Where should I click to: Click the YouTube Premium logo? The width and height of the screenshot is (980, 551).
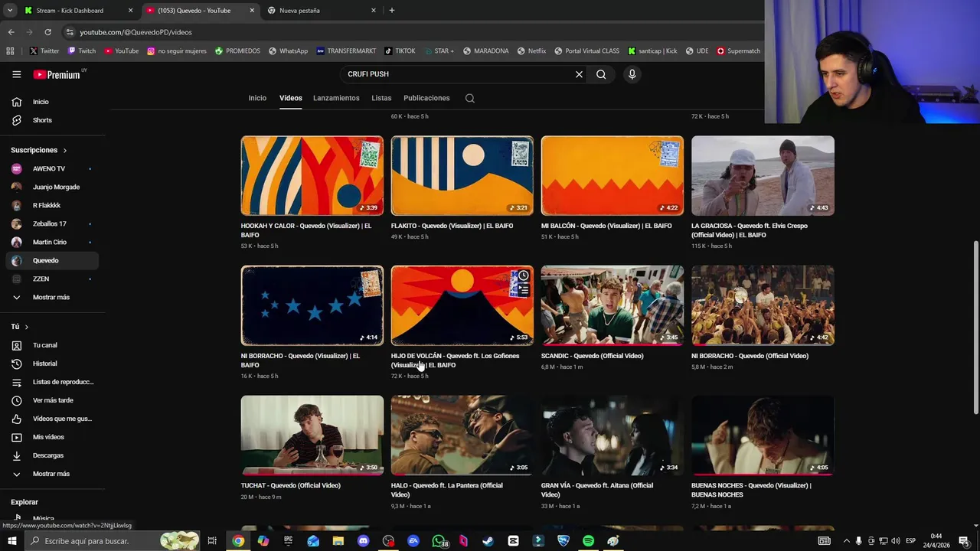(x=57, y=74)
